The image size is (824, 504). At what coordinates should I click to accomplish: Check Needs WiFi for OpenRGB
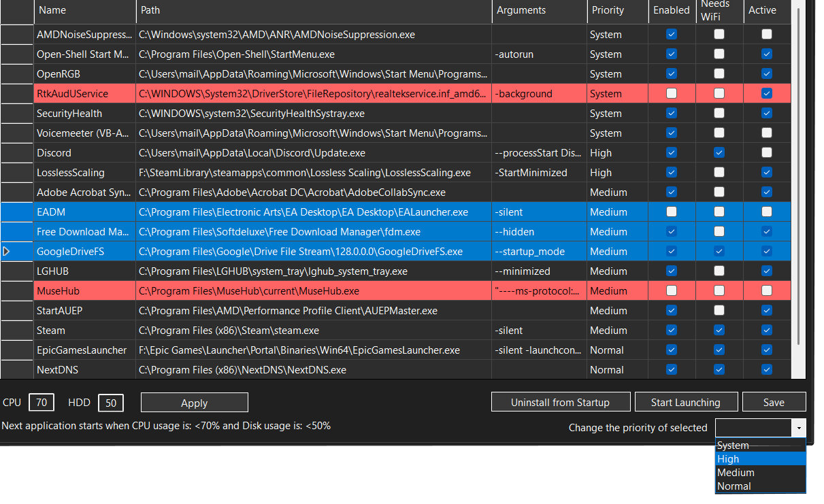(x=719, y=73)
